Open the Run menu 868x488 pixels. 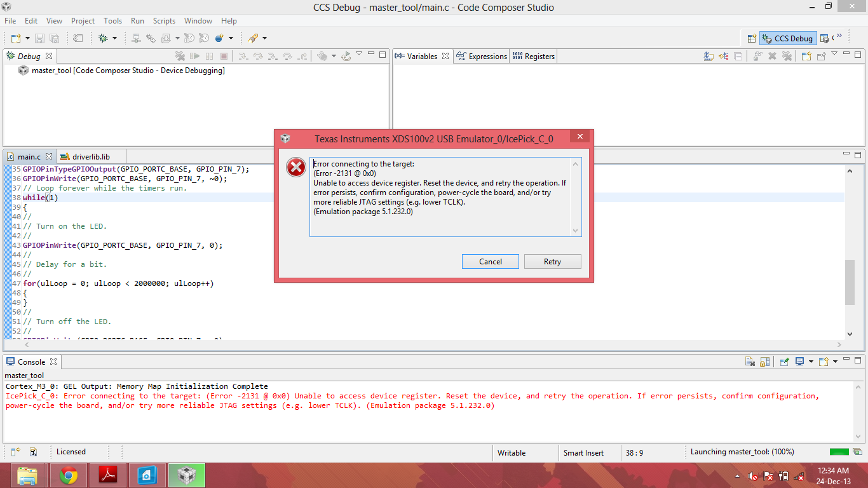click(x=137, y=21)
